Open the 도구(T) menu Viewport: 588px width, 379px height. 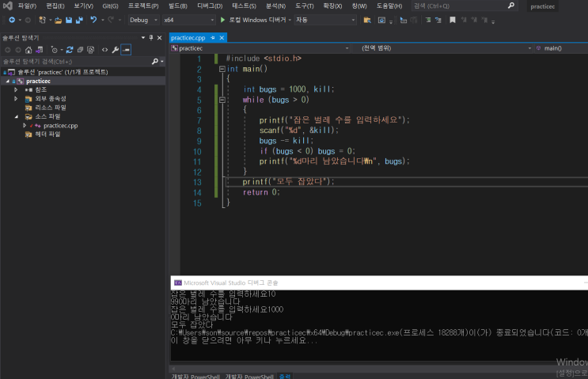coord(305,6)
